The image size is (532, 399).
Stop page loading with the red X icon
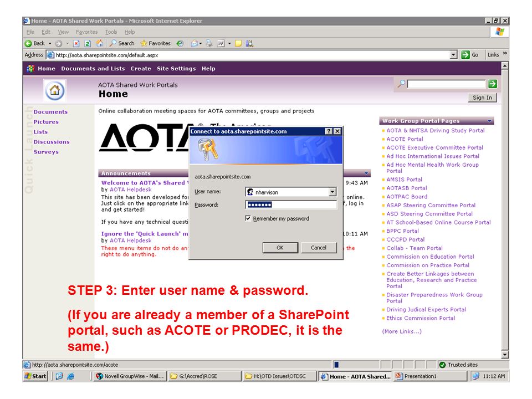point(76,43)
